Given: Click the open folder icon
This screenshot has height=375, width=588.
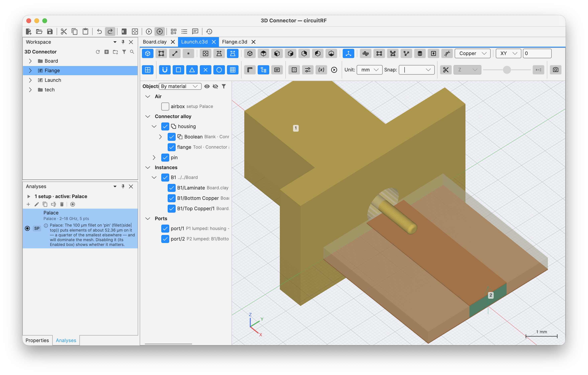Looking at the screenshot, I should pos(39,32).
